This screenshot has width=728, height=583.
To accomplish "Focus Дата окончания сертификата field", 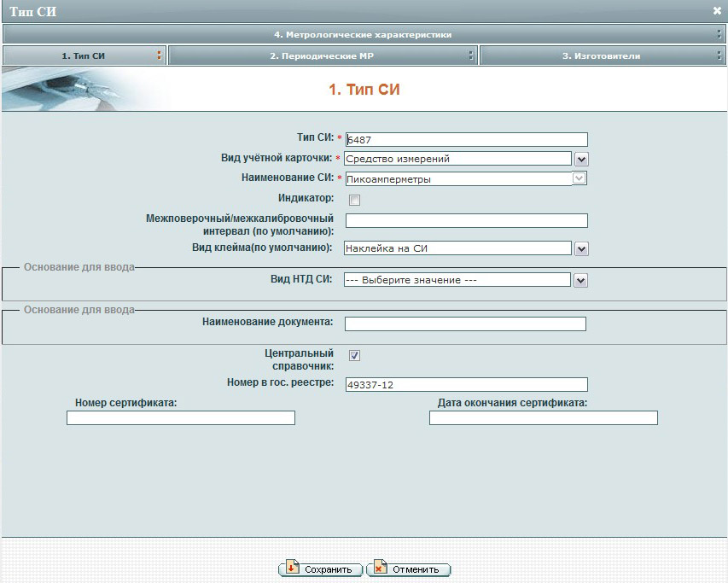I will [x=543, y=417].
